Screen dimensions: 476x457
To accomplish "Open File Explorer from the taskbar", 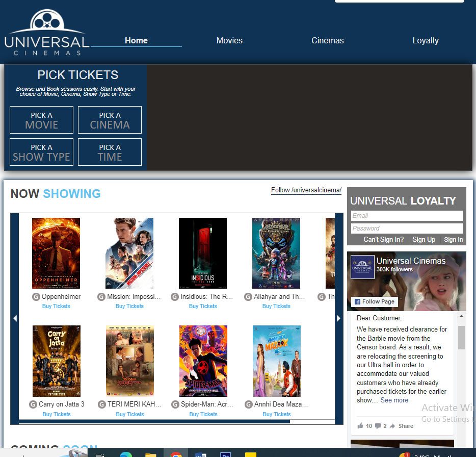I will [150, 454].
